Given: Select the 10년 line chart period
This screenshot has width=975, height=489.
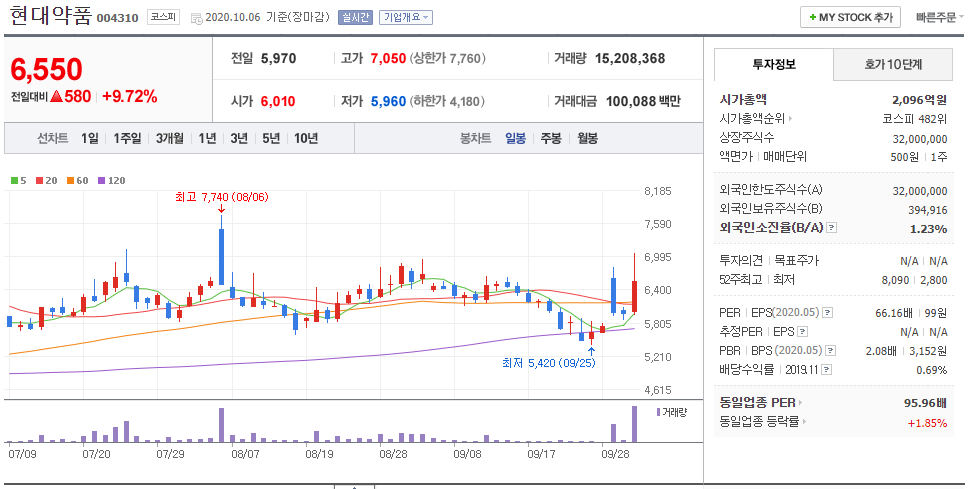Looking at the screenshot, I should 306,138.
